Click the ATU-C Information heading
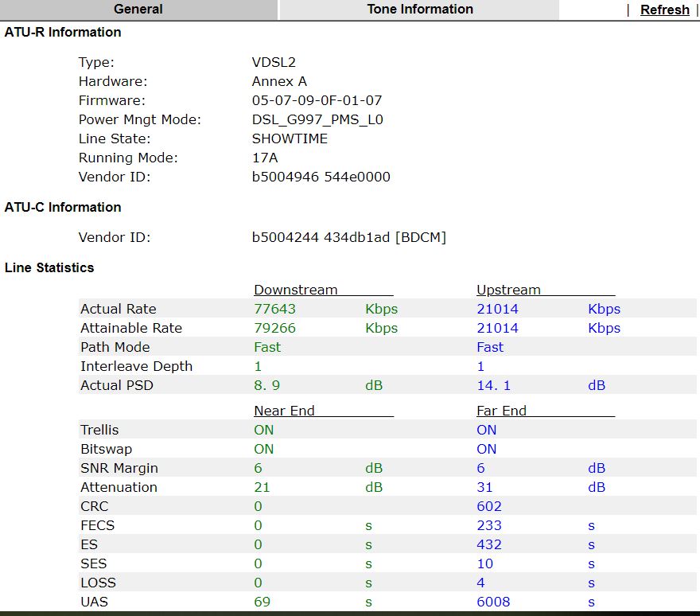The height and width of the screenshot is (616, 700). pos(63,208)
